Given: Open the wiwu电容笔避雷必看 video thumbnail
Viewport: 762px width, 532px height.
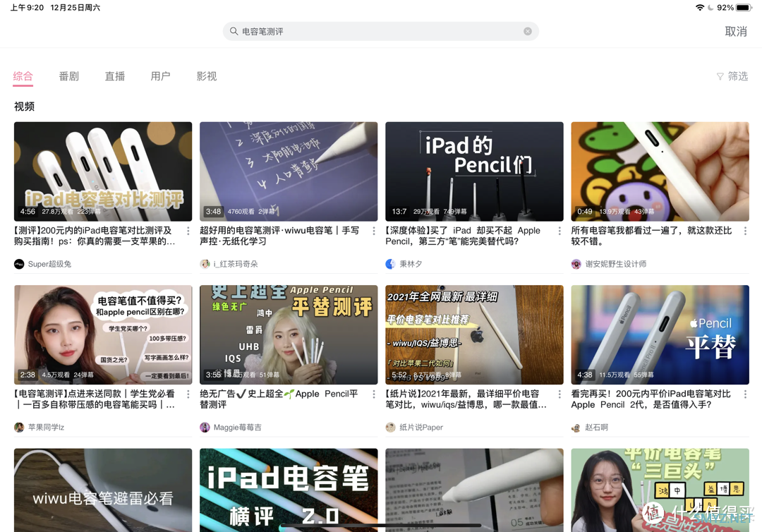Looking at the screenshot, I should [103, 490].
